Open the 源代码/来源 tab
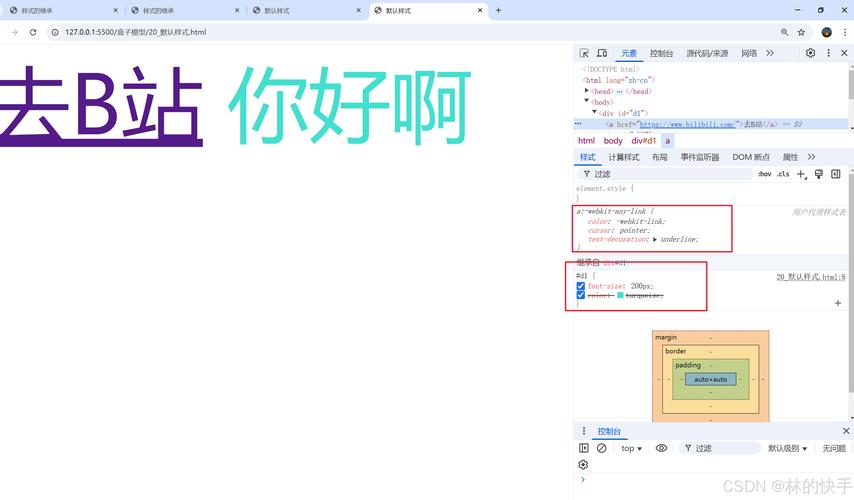 coord(707,53)
